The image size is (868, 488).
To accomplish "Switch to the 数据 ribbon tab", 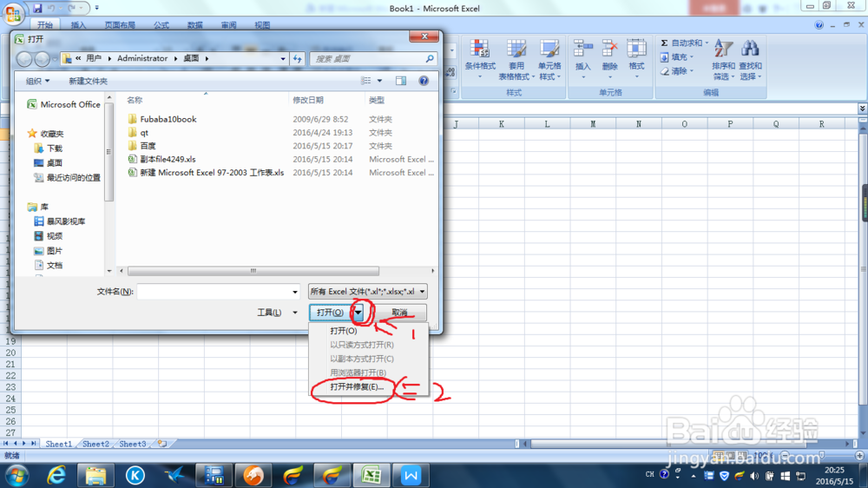I will [x=194, y=25].
